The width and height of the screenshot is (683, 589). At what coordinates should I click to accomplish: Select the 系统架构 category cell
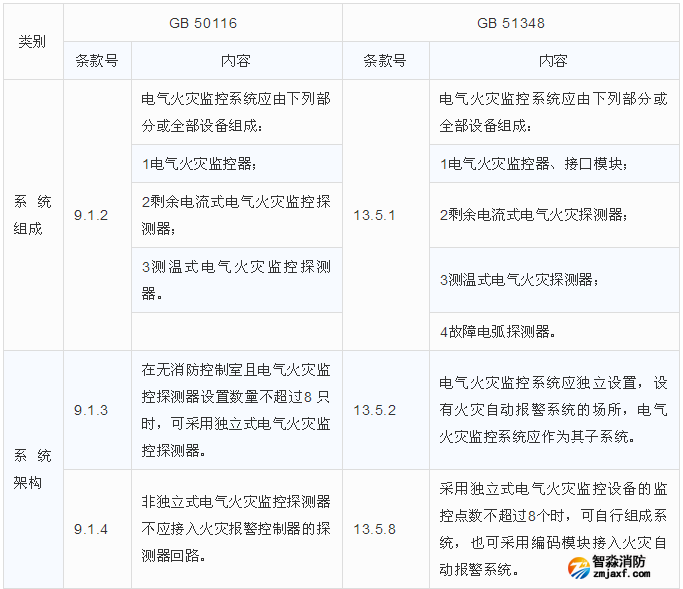pos(32,469)
